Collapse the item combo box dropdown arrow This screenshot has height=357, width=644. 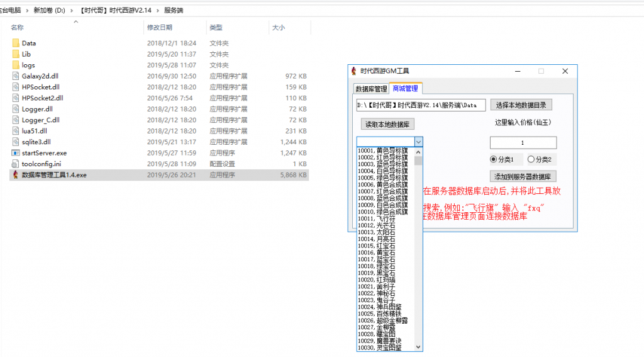pos(419,142)
